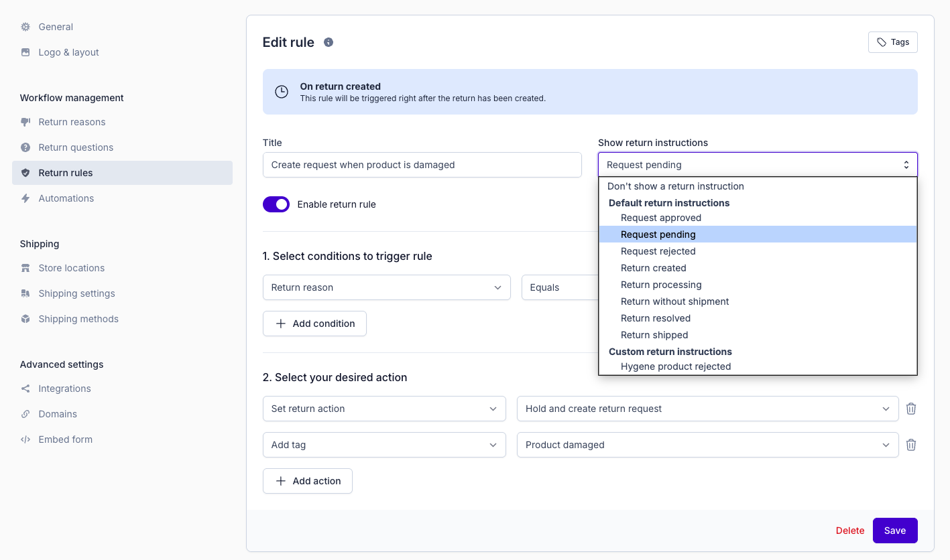
Task: Click the Embed form code icon
Action: (25, 439)
